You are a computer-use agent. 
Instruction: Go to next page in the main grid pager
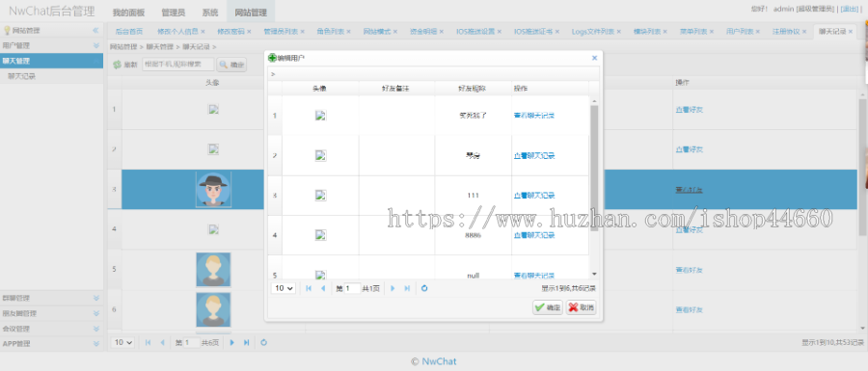click(231, 342)
